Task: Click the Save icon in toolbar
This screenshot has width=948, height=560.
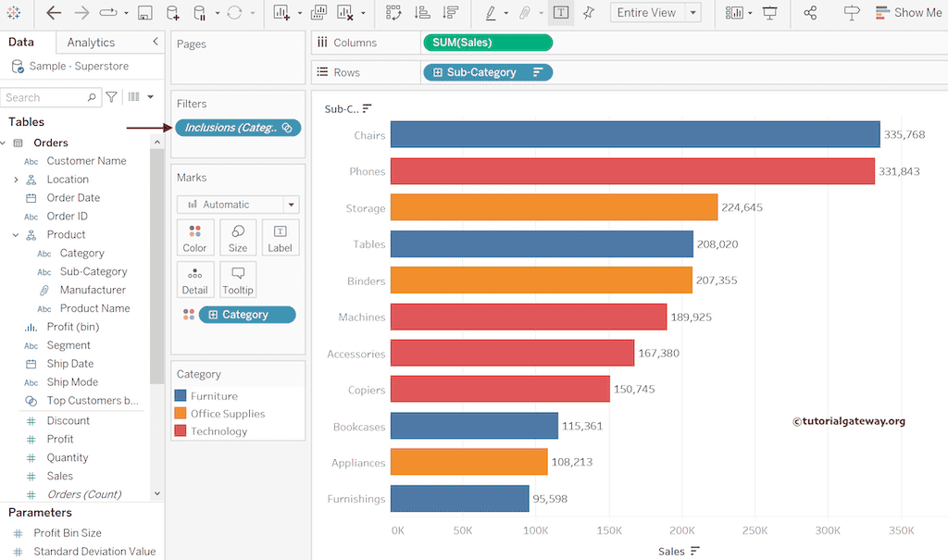Action: click(x=144, y=13)
